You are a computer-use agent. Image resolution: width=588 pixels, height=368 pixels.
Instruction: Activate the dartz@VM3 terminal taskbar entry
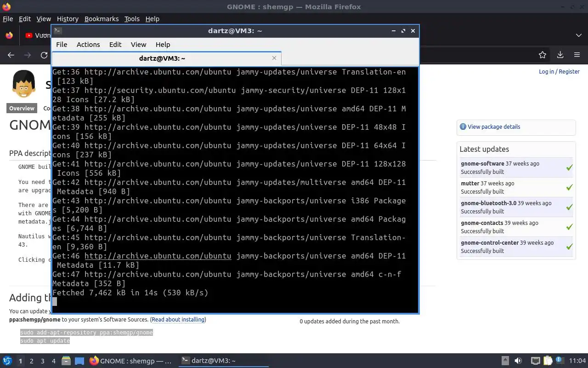(x=223, y=361)
